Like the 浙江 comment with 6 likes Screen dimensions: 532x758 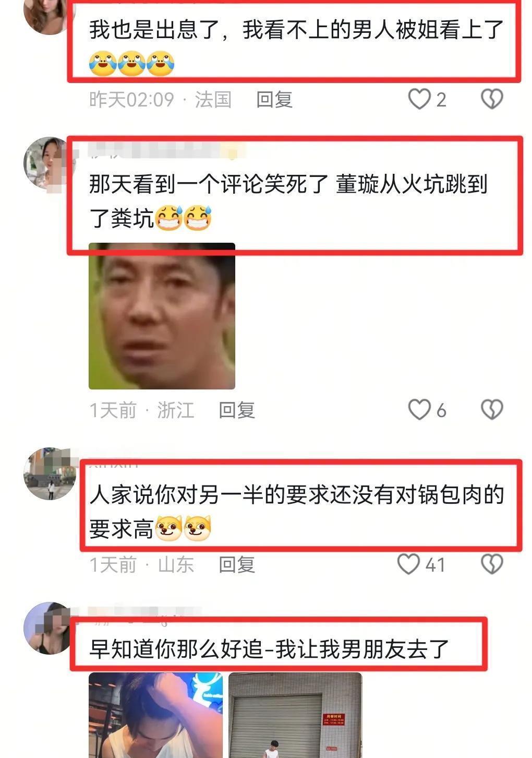pos(419,410)
